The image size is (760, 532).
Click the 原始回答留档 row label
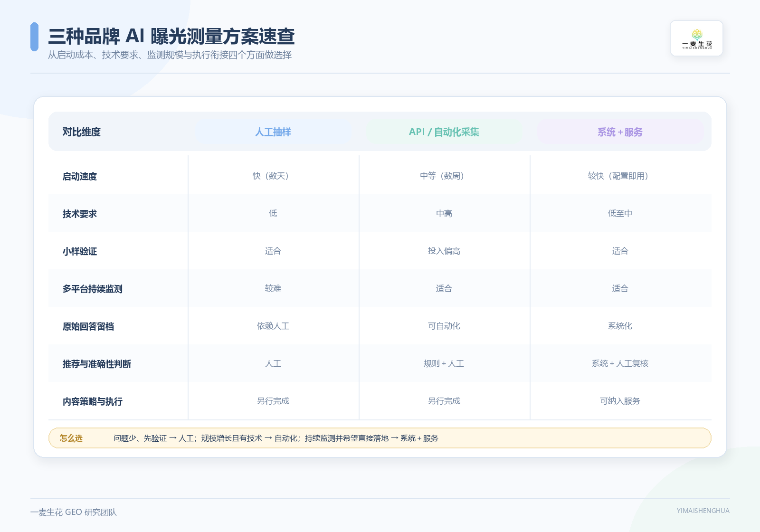[88, 326]
